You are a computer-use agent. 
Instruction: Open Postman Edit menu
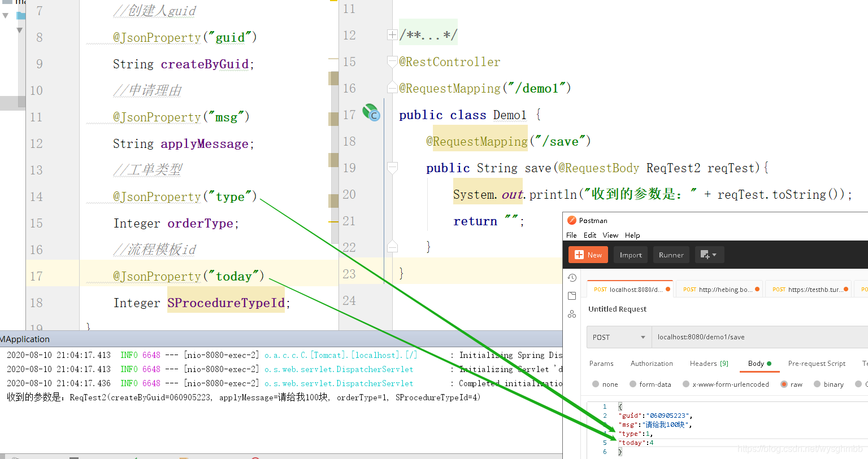[590, 235]
